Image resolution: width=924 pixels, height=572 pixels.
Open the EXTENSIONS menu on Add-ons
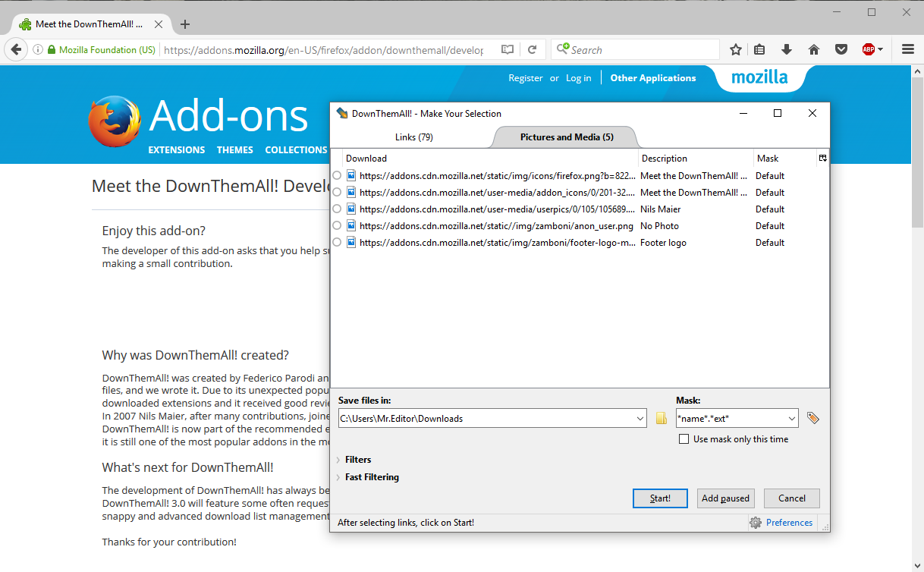point(177,150)
